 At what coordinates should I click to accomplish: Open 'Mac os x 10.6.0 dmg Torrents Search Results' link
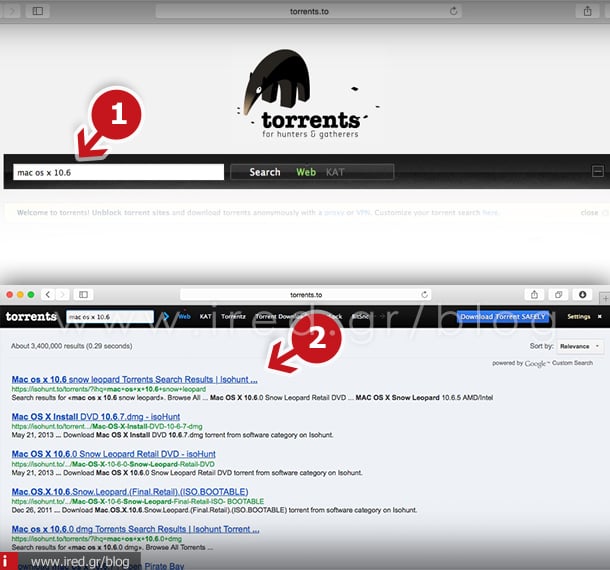(135, 529)
